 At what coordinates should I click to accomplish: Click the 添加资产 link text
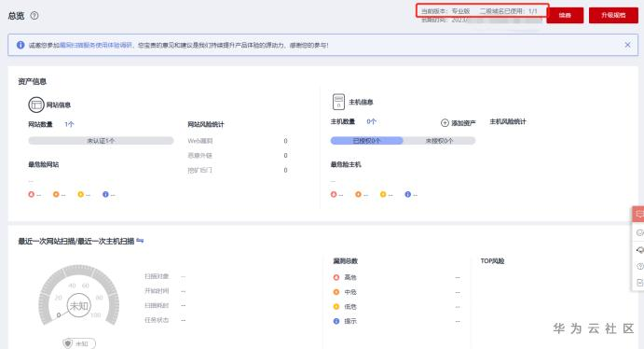click(463, 123)
